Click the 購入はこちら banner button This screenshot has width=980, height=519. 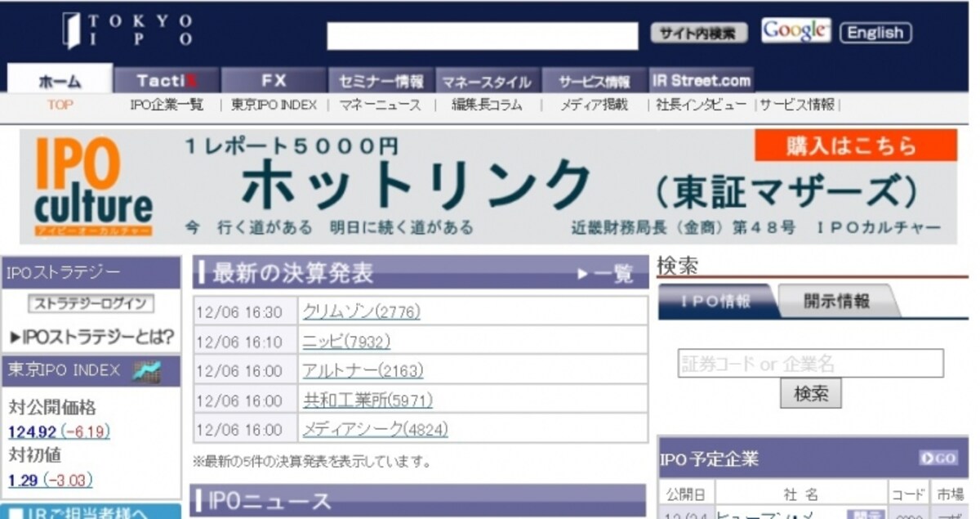click(855, 145)
